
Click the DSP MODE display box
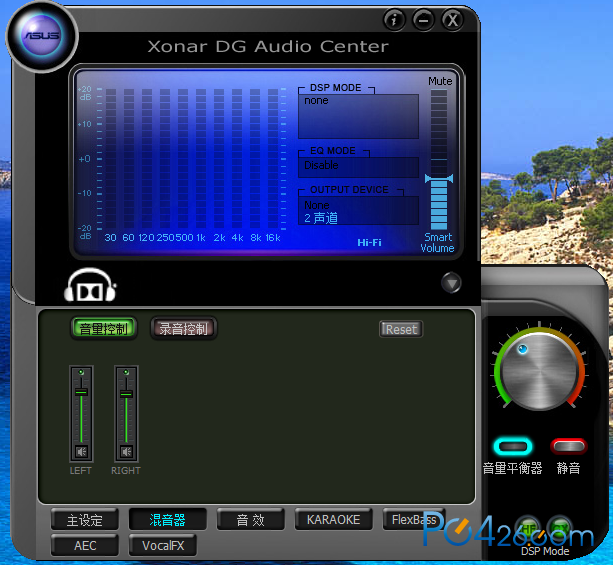pos(358,116)
